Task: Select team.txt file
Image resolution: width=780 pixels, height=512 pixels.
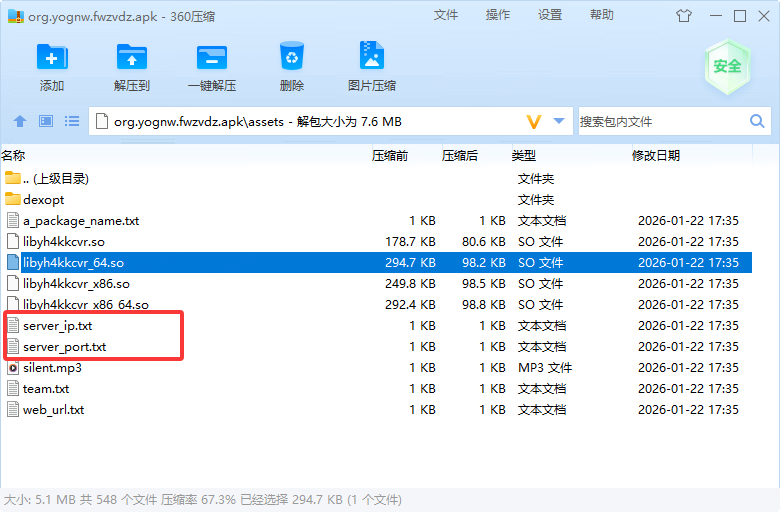Action: pos(376,389)
